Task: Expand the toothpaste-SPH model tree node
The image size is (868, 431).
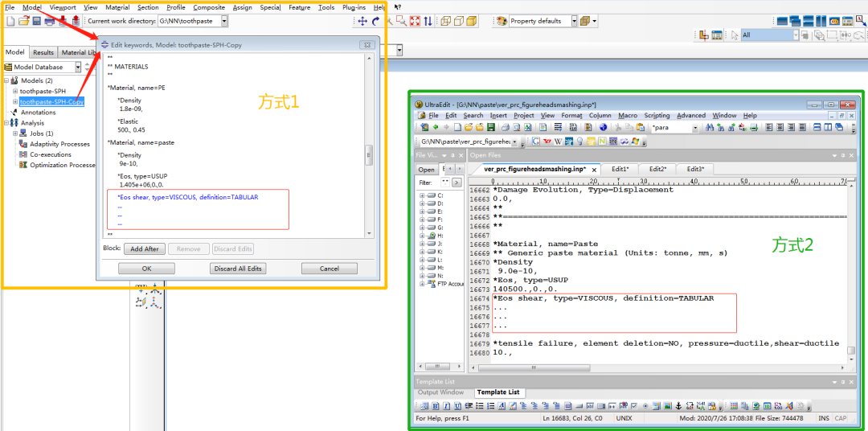Action: click(x=14, y=91)
